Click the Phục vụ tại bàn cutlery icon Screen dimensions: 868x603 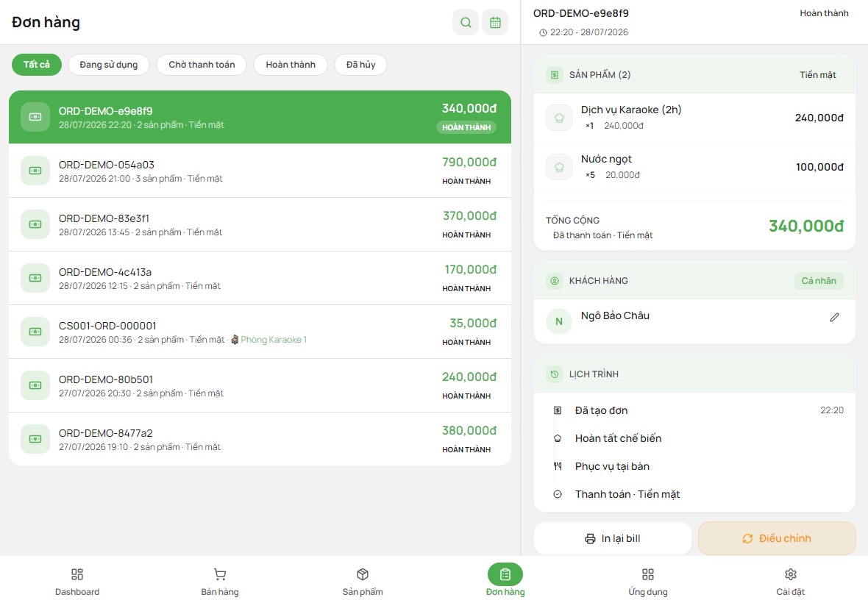[558, 466]
